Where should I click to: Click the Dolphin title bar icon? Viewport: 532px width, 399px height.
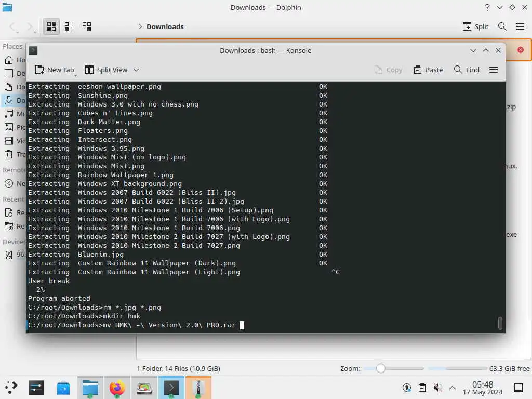7,7
